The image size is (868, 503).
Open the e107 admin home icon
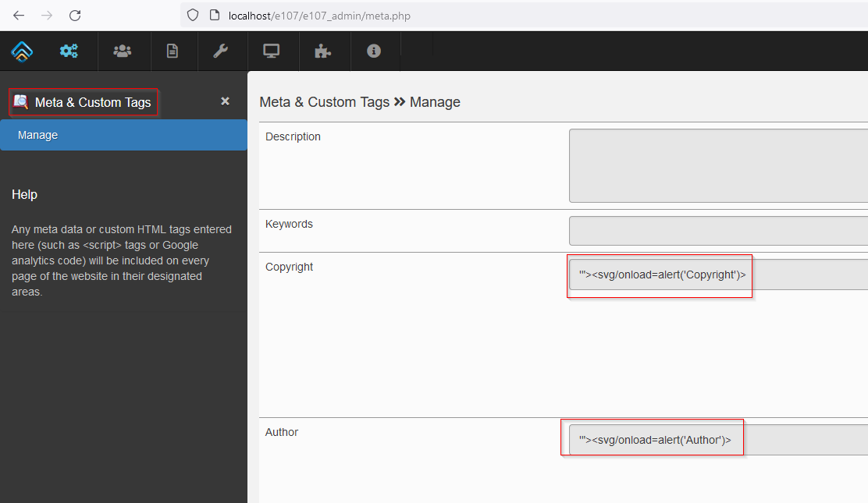21,51
